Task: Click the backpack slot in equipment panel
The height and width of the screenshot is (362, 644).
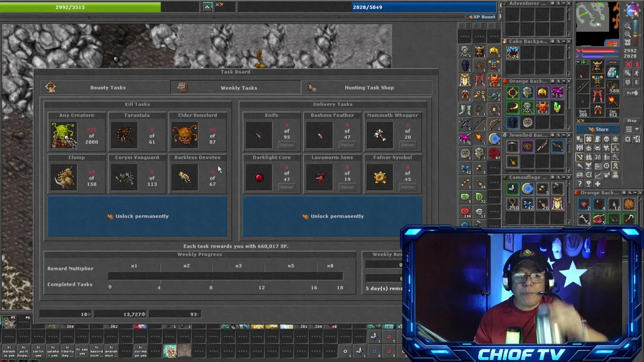Action: click(613, 72)
